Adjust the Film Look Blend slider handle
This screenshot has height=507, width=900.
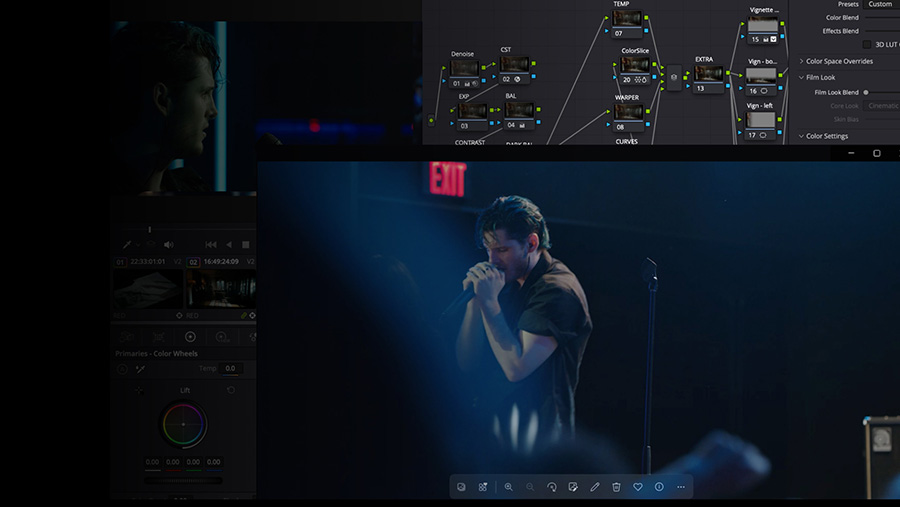866,92
